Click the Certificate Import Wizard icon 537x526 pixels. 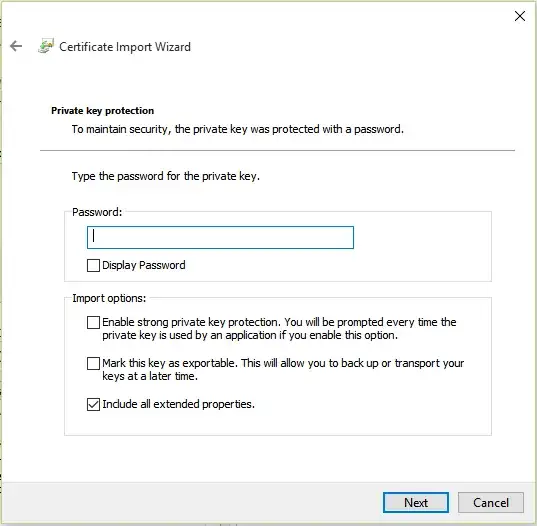click(46, 46)
